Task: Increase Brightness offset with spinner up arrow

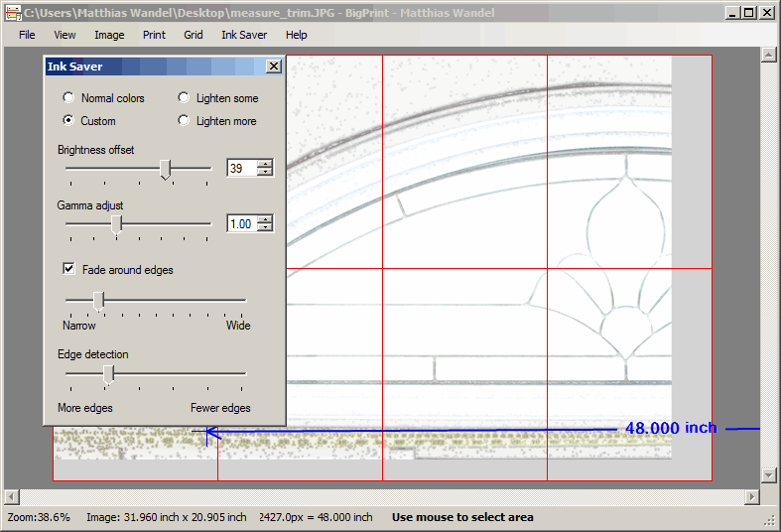Action: pyautogui.click(x=265, y=165)
